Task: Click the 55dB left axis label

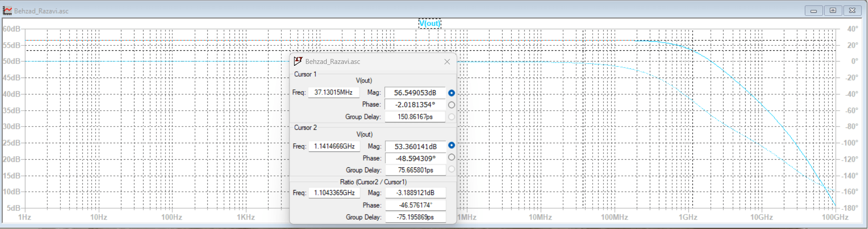Action: [x=11, y=45]
